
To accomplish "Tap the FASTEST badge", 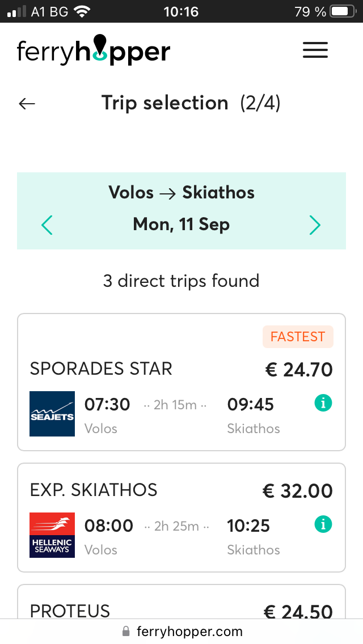I will pyautogui.click(x=298, y=337).
